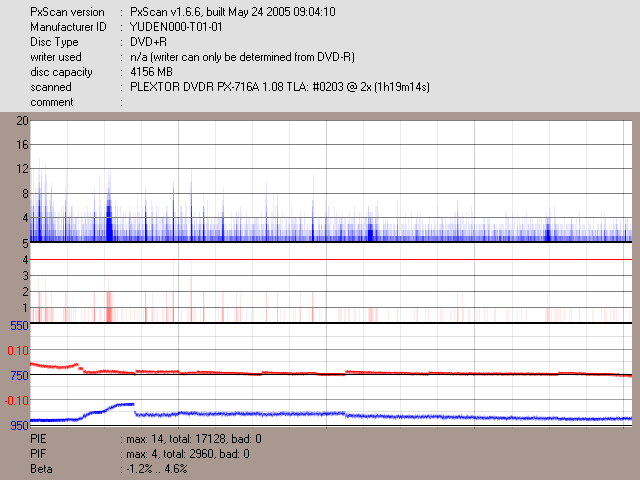The width and height of the screenshot is (640, 480).
Task: Click the PIE summary label
Action: point(38,439)
